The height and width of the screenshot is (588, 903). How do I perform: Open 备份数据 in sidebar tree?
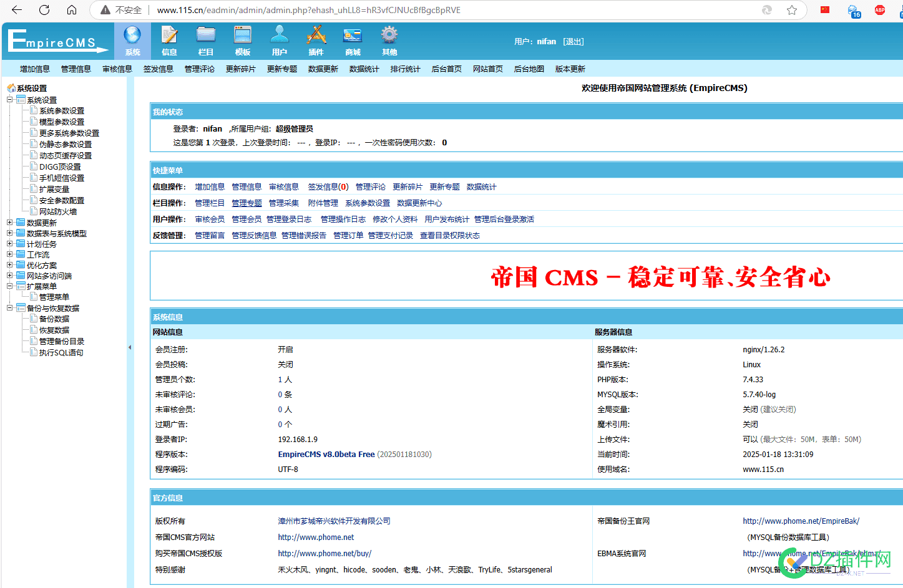tap(54, 319)
